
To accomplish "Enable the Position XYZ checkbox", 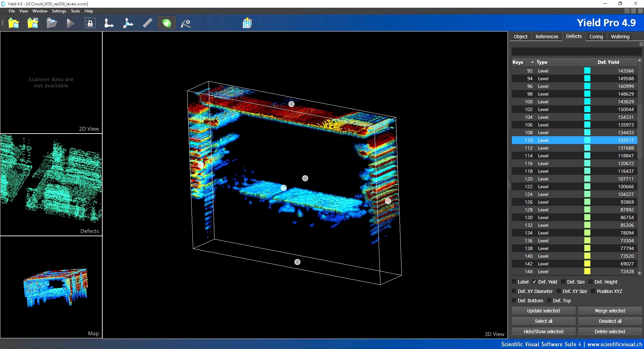I will coord(593,291).
